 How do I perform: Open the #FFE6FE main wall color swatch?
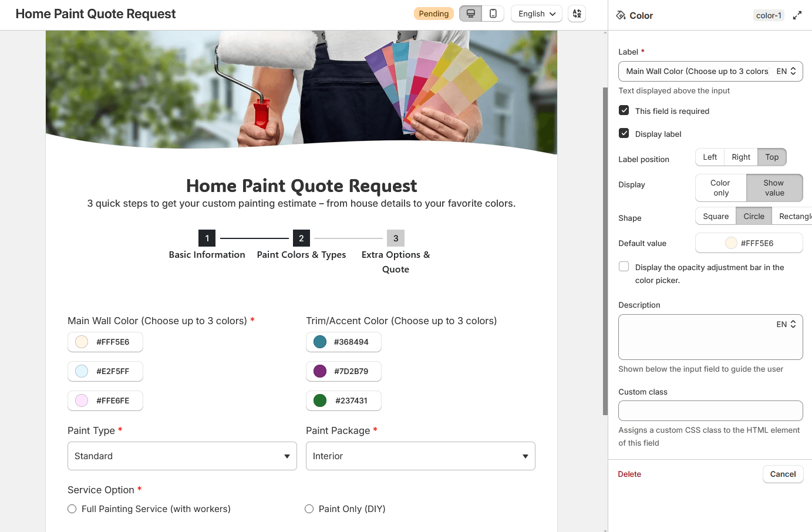pyautogui.click(x=105, y=400)
